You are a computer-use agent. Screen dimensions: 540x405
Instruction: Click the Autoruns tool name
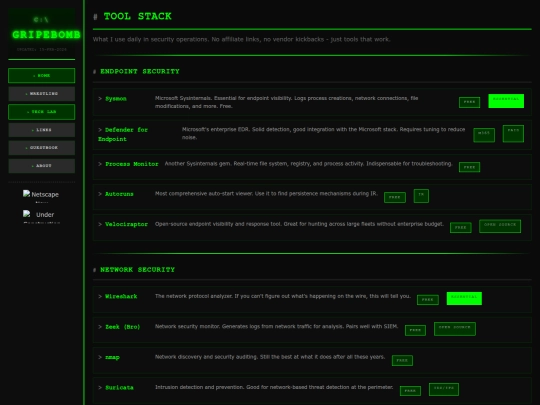click(119, 194)
